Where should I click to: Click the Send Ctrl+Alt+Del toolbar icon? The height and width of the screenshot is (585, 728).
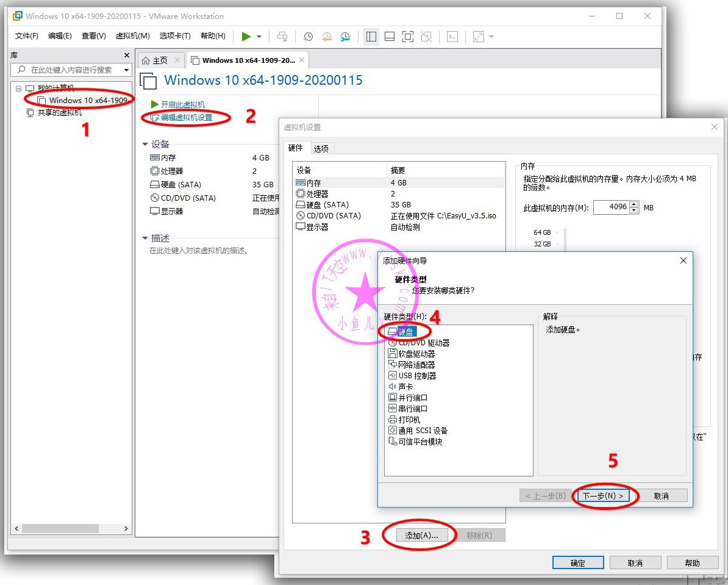(282, 36)
